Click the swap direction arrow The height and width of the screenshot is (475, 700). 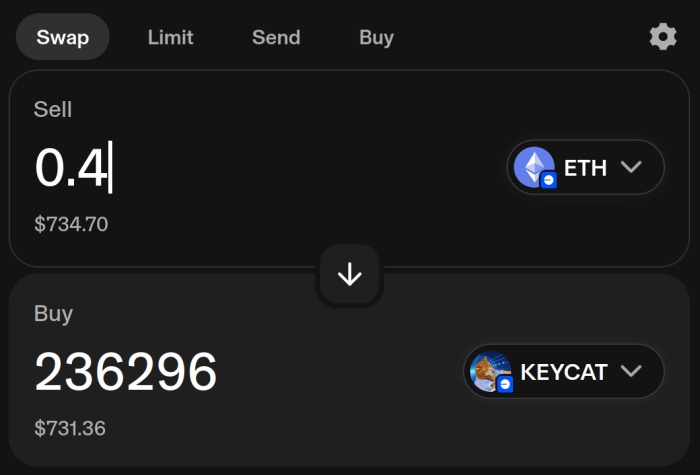(x=349, y=275)
